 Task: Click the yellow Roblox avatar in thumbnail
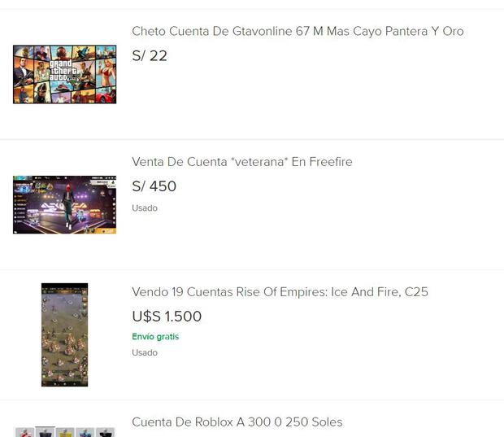pyautogui.click(x=65, y=432)
